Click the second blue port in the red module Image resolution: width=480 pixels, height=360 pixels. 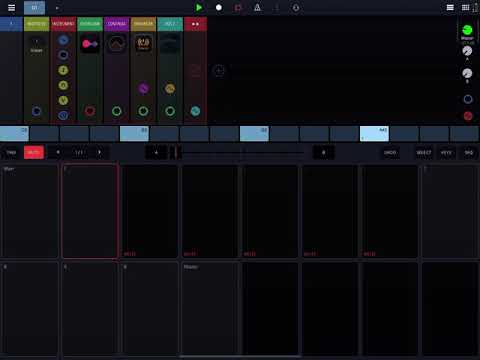point(63,55)
